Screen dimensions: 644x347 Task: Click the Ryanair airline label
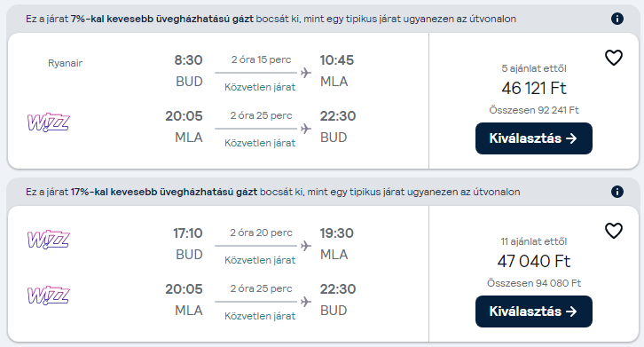(x=66, y=63)
